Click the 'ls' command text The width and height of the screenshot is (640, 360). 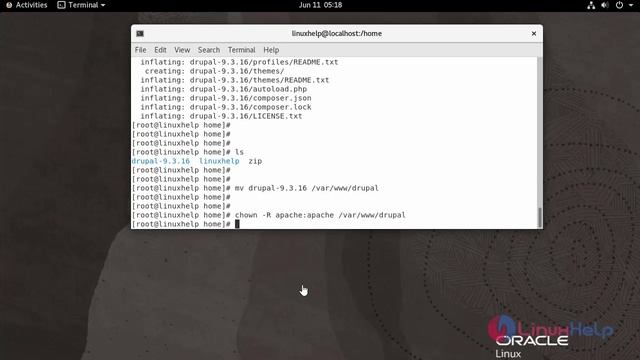click(239, 152)
